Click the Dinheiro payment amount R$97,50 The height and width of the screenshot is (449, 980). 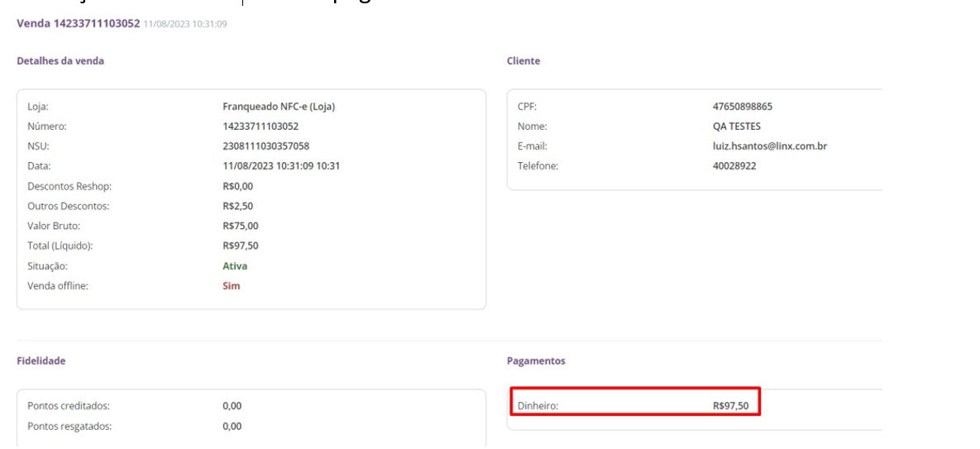coord(731,406)
